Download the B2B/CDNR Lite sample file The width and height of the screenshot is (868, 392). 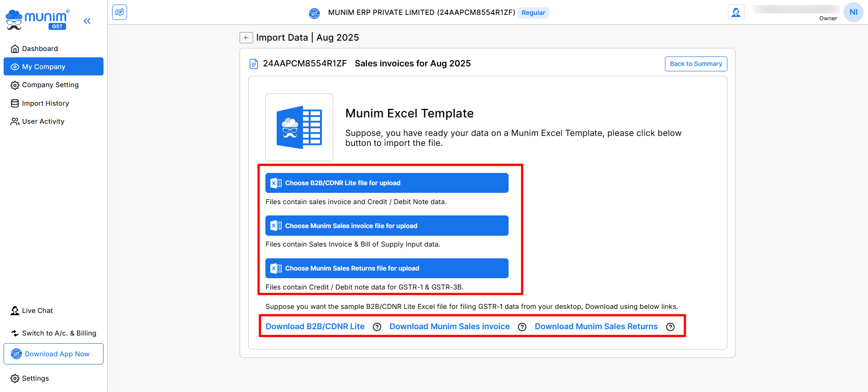pyautogui.click(x=315, y=327)
